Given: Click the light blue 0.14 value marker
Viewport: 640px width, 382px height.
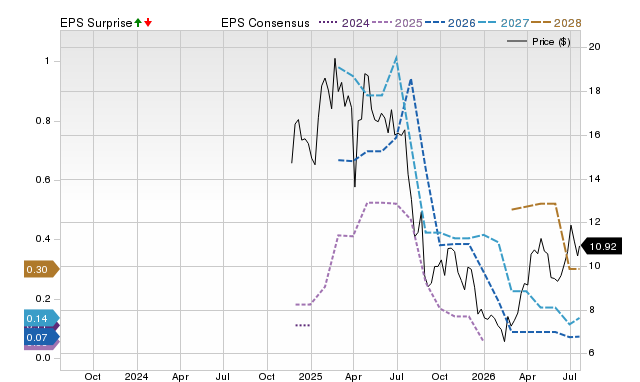Looking at the screenshot, I should pos(42,318).
